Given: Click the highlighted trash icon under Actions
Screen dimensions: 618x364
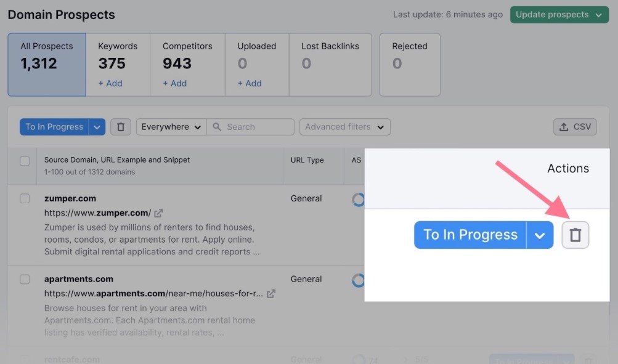Looking at the screenshot, I should pos(575,235).
